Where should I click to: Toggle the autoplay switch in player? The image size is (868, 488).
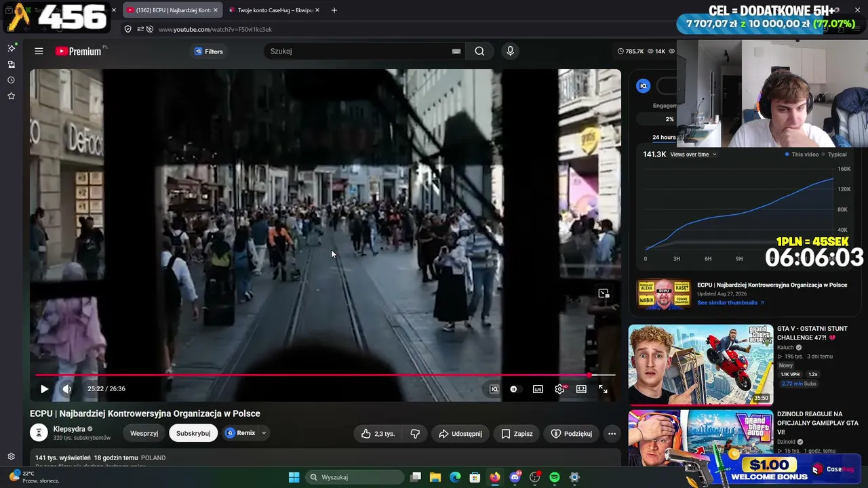(x=514, y=389)
